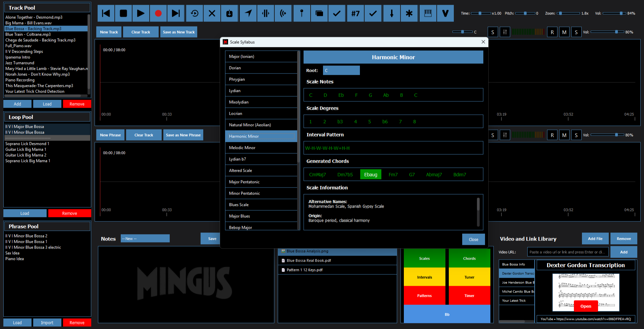Click the skip-to-start transport icon

[106, 13]
